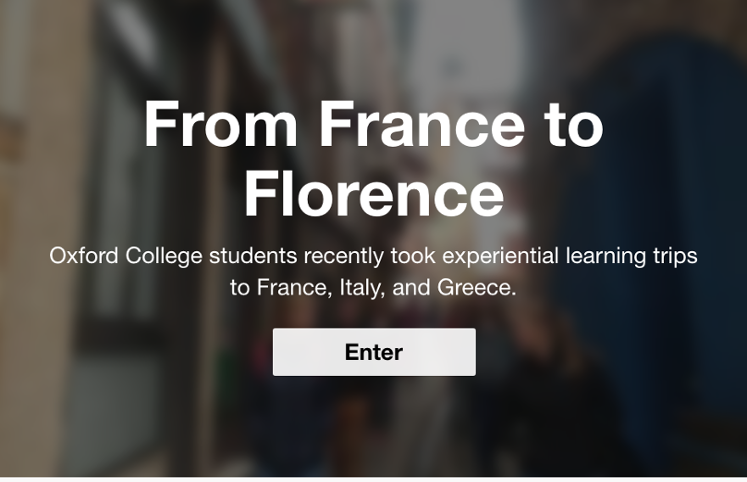Viewport: 747px width, 482px height.
Task: Click "experiential learning trips" in the subtitle
Action: (x=574, y=256)
